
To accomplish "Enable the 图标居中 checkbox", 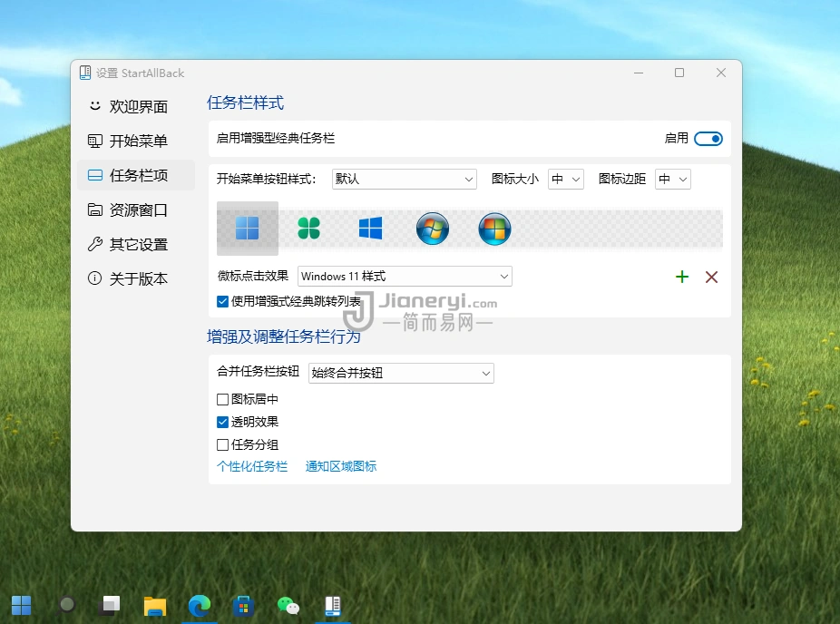I will 222,399.
